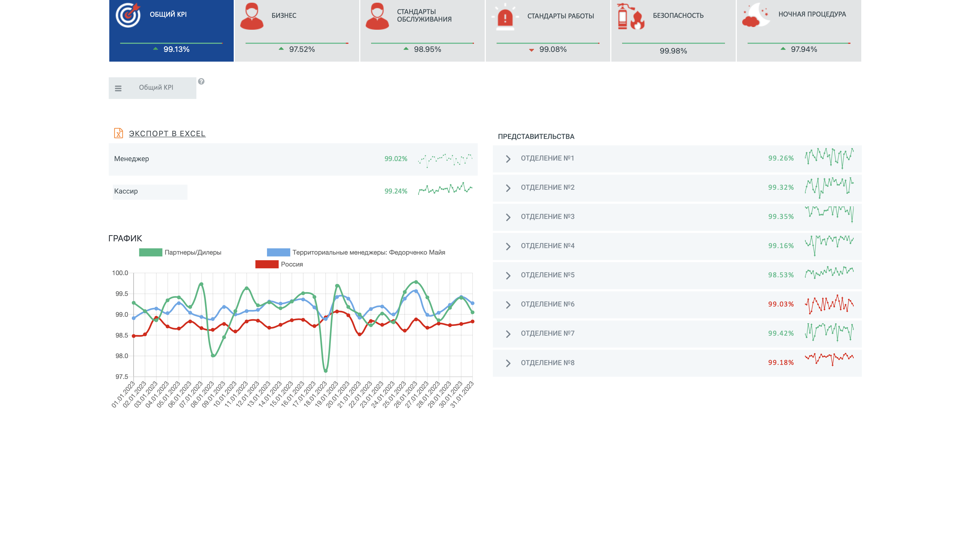The image size is (970, 560).
Task: Select Кассир performance row
Action: (293, 191)
